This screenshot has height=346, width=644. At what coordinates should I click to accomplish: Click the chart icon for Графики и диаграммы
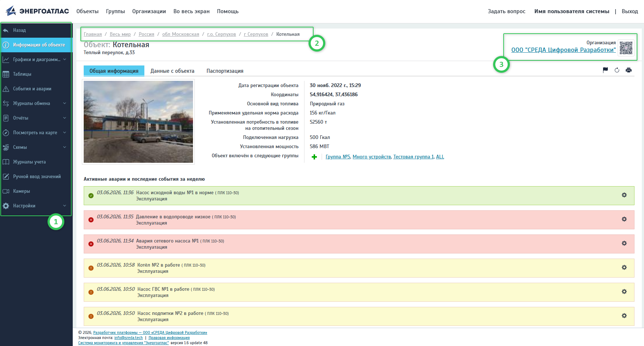tap(6, 60)
